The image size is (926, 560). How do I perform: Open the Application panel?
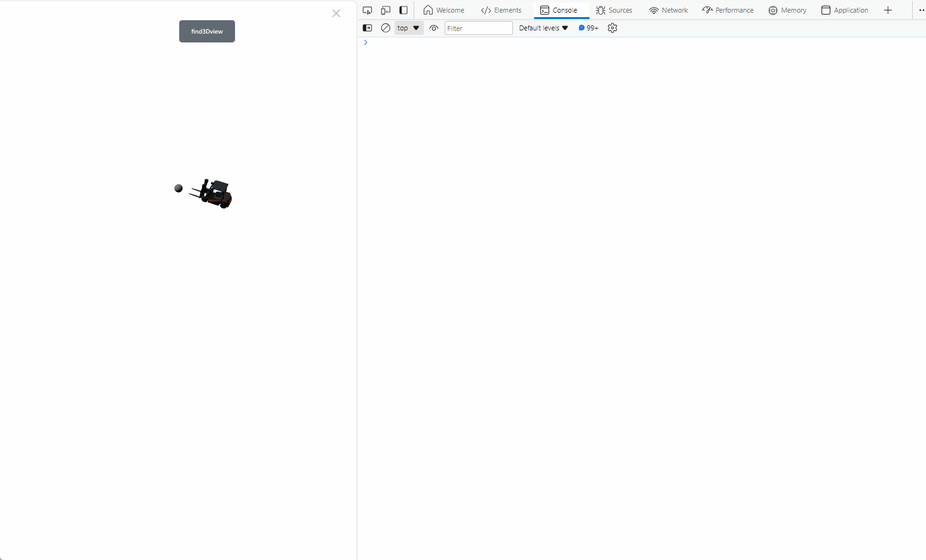(x=845, y=10)
